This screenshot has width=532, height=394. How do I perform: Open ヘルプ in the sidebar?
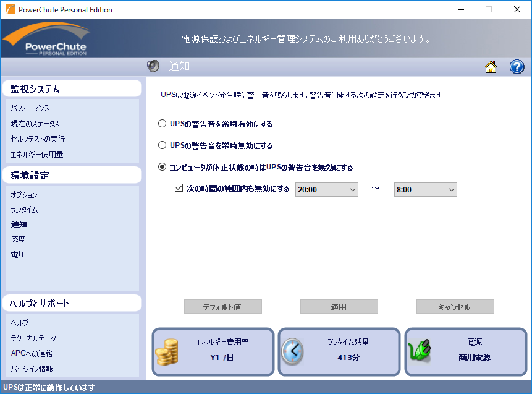click(20, 323)
